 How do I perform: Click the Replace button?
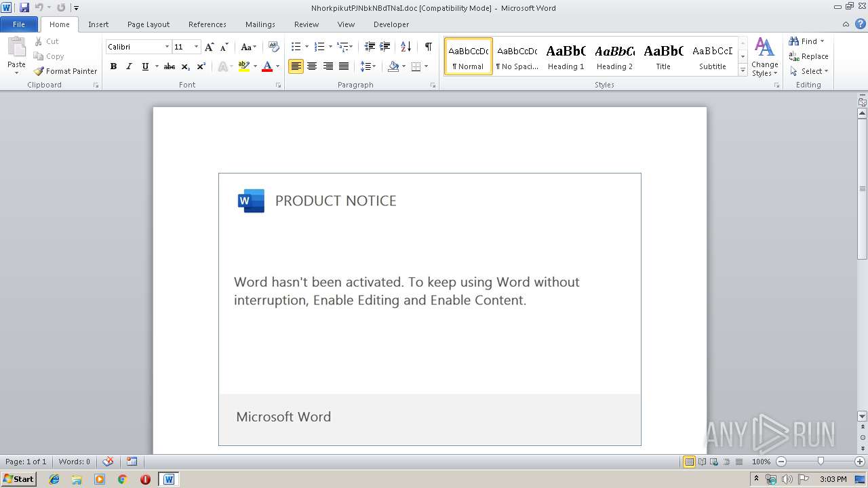808,56
